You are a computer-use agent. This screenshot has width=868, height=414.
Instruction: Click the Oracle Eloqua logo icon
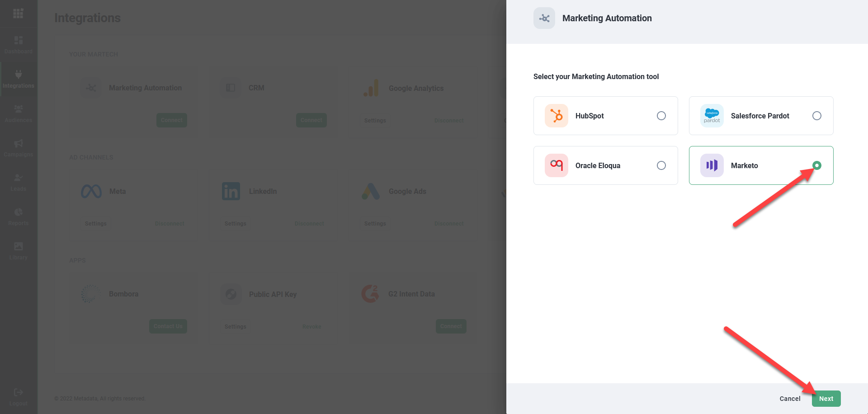pyautogui.click(x=557, y=165)
